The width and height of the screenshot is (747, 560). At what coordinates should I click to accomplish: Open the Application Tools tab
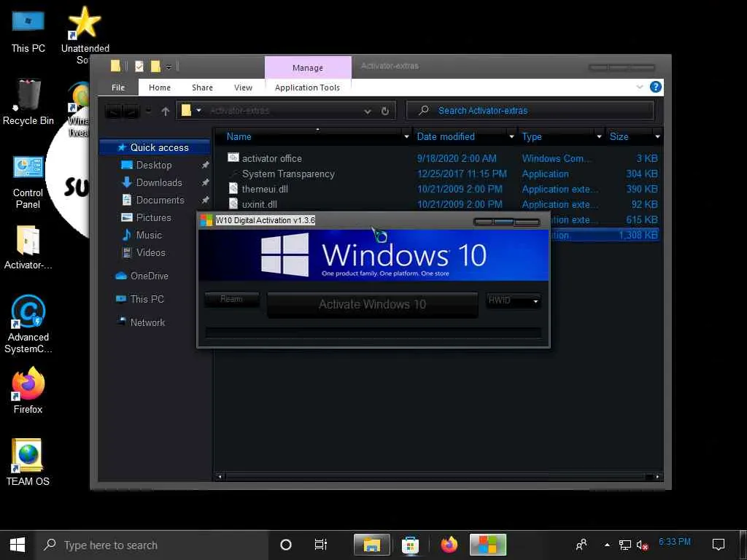point(307,87)
